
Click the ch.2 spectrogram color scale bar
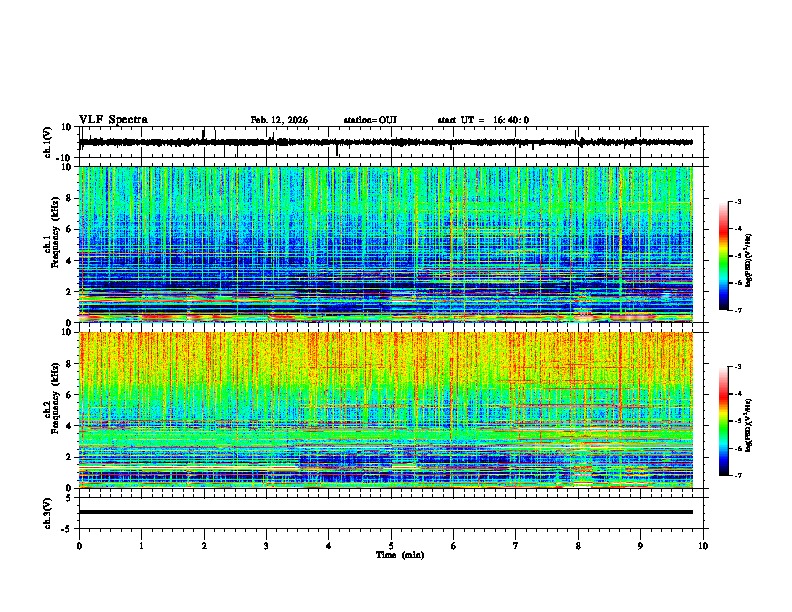click(x=724, y=421)
